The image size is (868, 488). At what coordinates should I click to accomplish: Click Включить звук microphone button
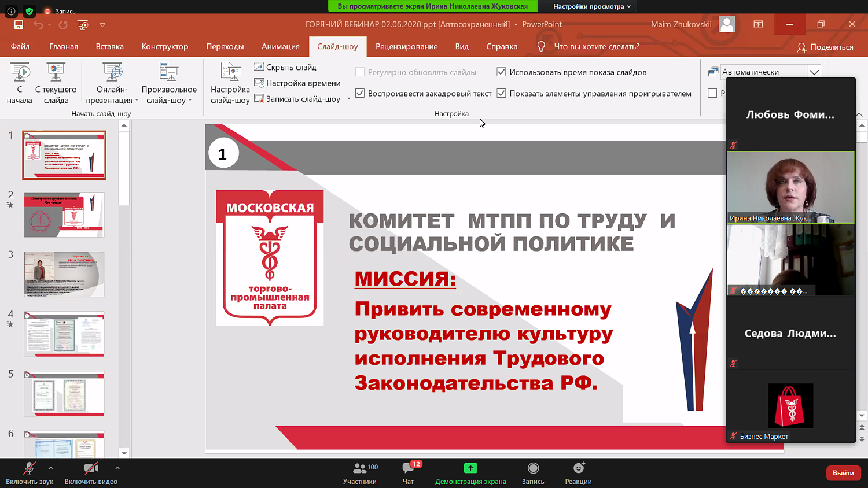(29, 473)
